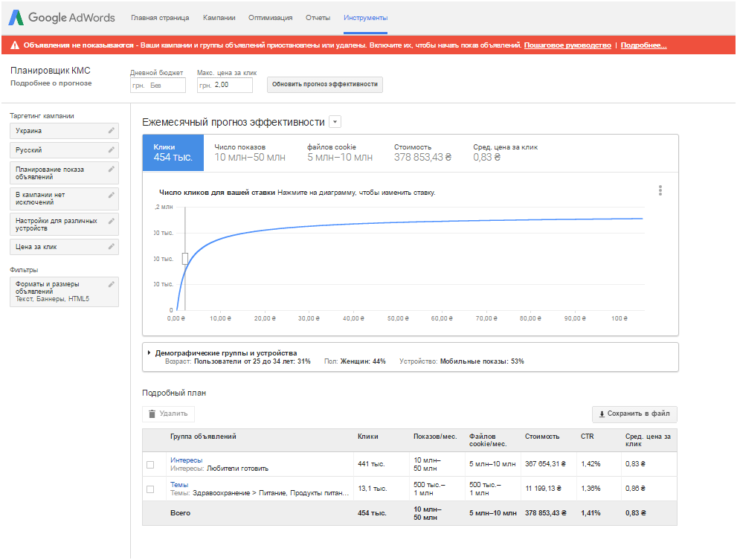737x560 pixels.
Task: Open the Пошаговое руководство link
Action: pyautogui.click(x=567, y=45)
